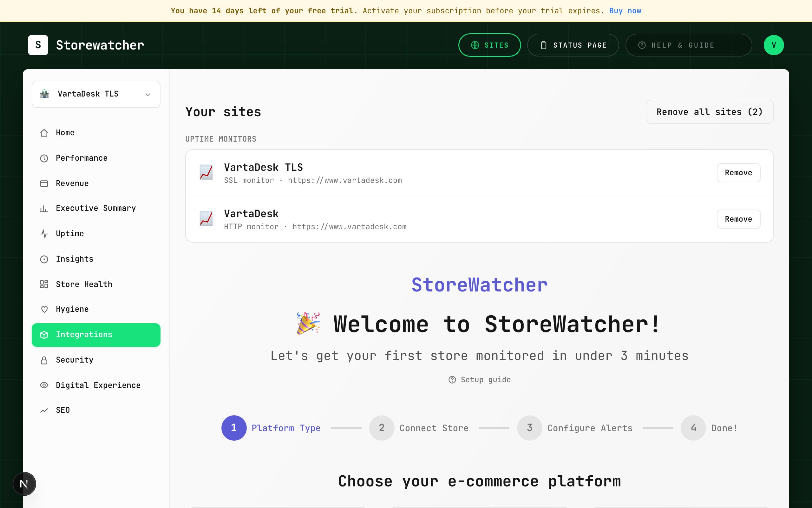
Task: Click the Buy now link
Action: click(625, 11)
